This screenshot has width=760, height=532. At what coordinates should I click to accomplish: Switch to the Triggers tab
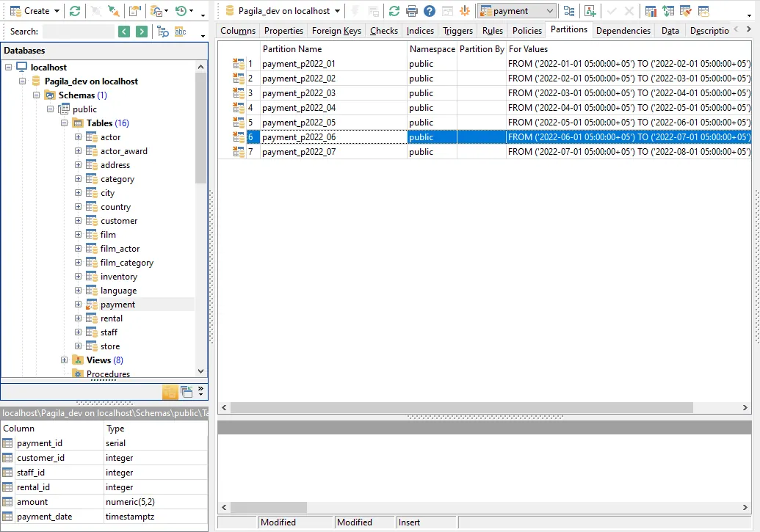coord(457,31)
